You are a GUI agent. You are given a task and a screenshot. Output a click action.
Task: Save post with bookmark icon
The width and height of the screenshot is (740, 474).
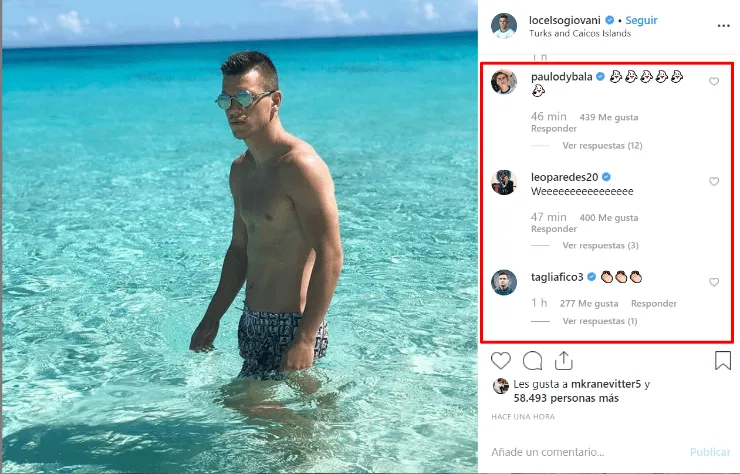[x=722, y=360]
